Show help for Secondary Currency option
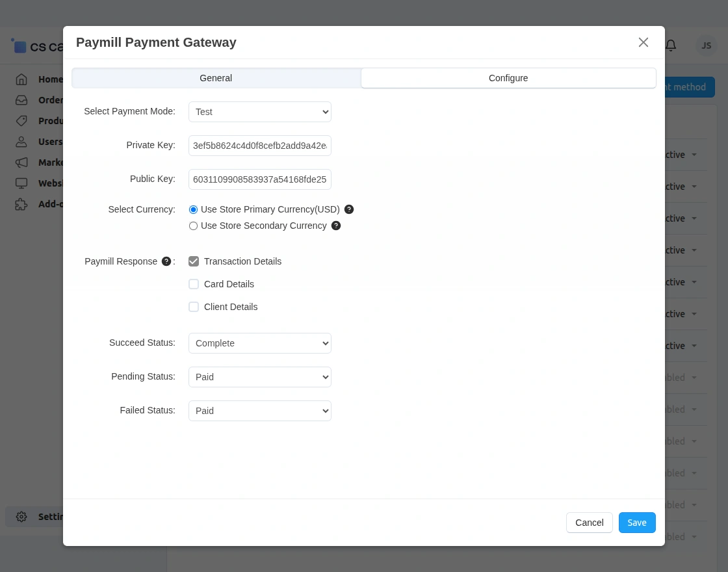Screen dimensions: 728x572 (336, 226)
